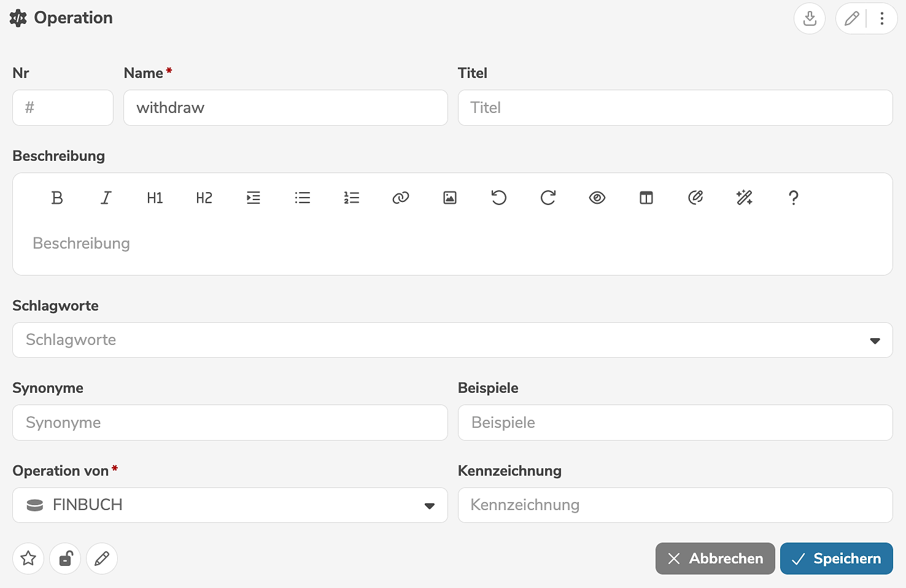Screen dimensions: 906x588
Task: Toggle the unlock padlock button
Action: (x=65, y=559)
